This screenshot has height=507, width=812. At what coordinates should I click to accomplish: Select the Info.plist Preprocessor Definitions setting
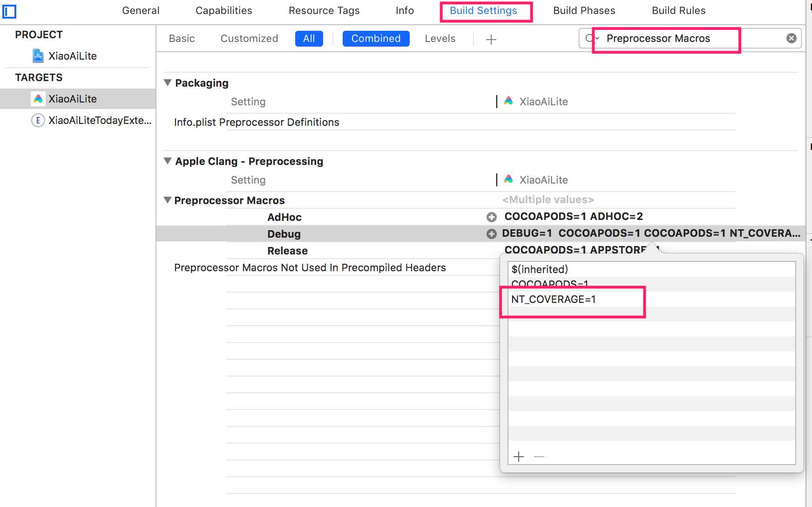[257, 122]
